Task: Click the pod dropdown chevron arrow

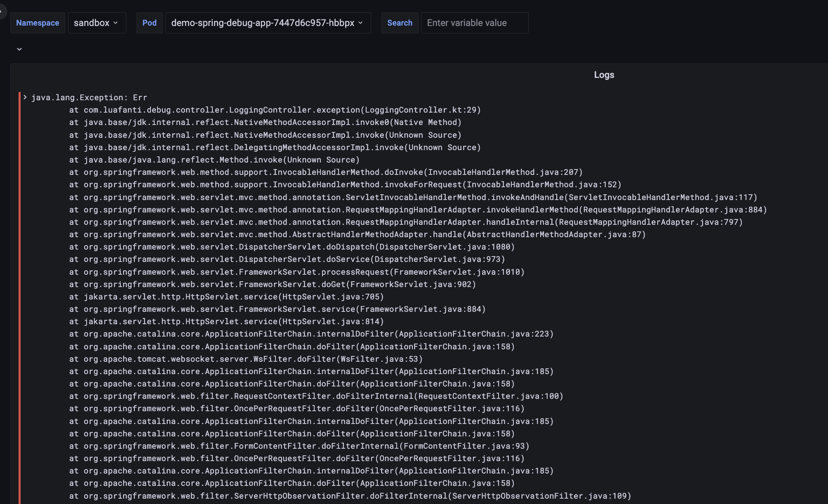Action: tap(361, 23)
